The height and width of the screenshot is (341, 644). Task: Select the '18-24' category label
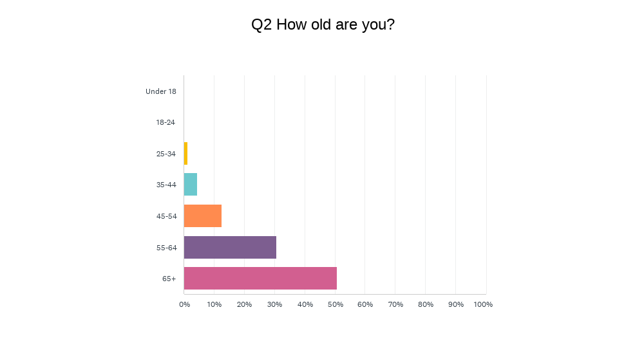point(166,122)
